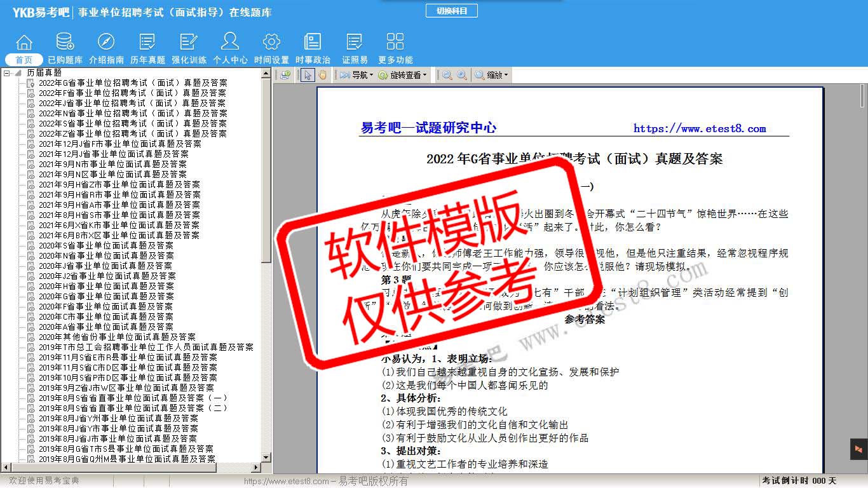The height and width of the screenshot is (488, 868).
Task: Open the 介绍指南 compass guide icon
Action: [106, 49]
